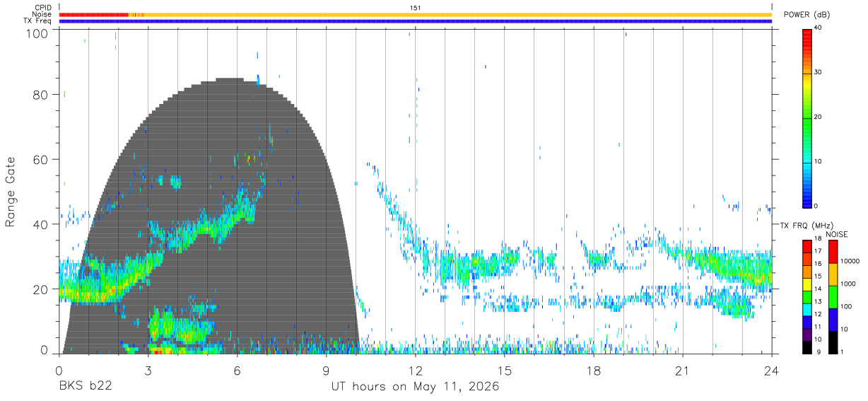
Task: Click the 6 hour tick on the UT axis
Action: (x=237, y=370)
